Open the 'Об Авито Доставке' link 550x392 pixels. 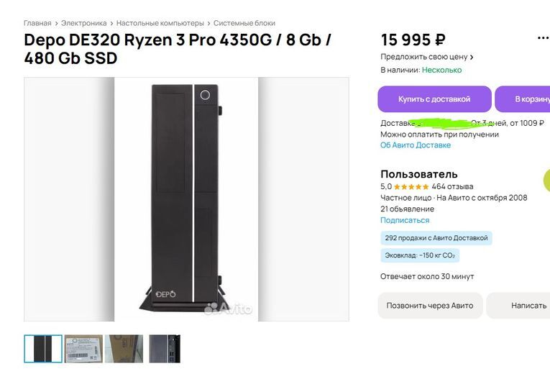pos(415,145)
